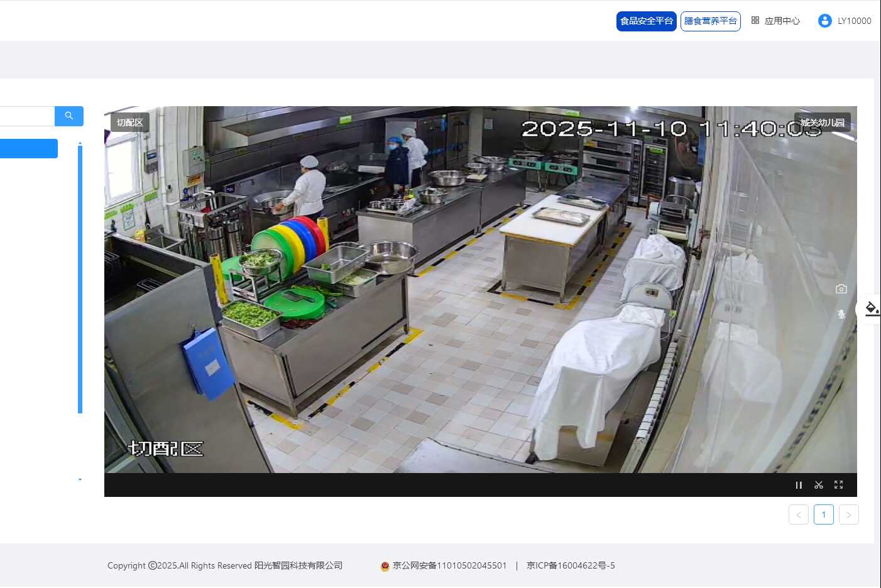Go to previous page arrow
The image size is (881, 588).
click(x=798, y=514)
